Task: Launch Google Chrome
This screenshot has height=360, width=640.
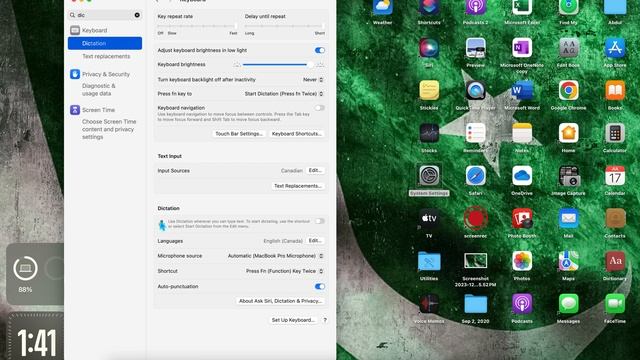Action: pos(568,91)
